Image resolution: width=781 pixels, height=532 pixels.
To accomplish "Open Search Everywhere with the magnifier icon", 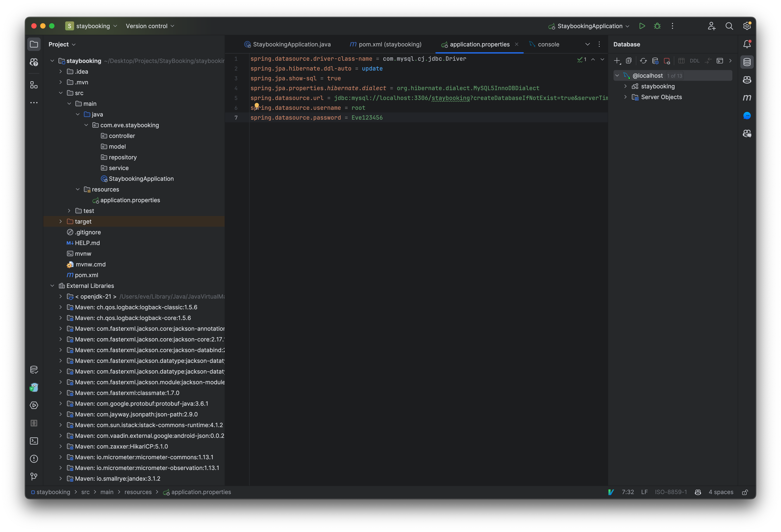I will coord(729,26).
